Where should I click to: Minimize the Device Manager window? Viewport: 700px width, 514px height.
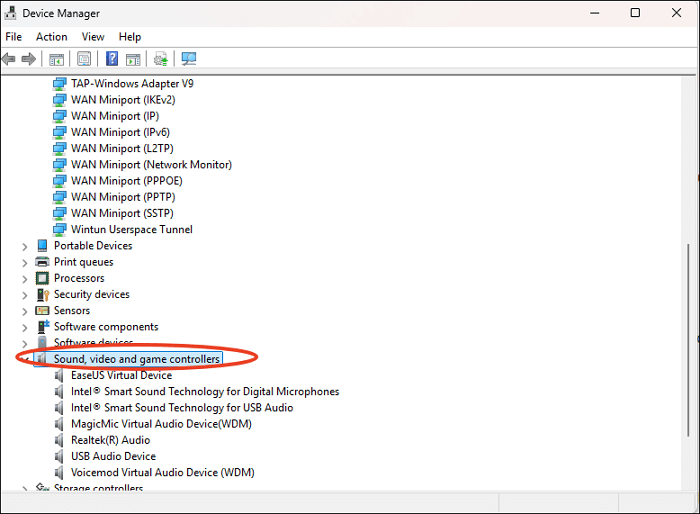tap(595, 13)
